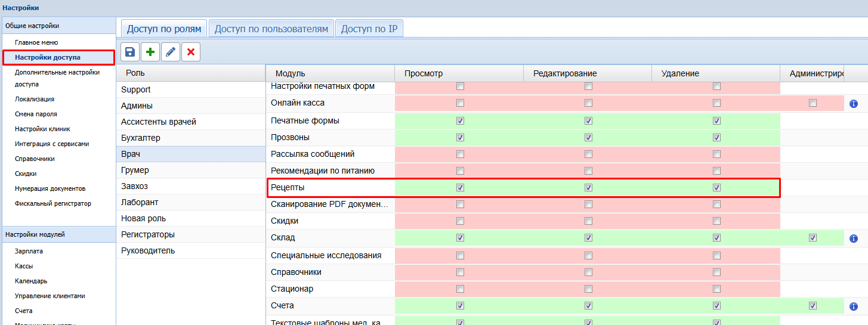Enable Просмотр checkbox for Скидки
Image resolution: width=868 pixels, height=325 pixels.
coord(460,221)
